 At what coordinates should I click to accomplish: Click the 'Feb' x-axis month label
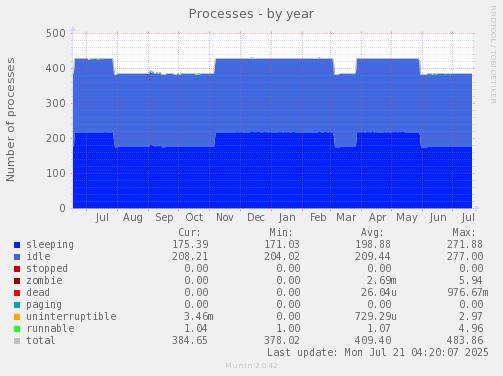[318, 218]
